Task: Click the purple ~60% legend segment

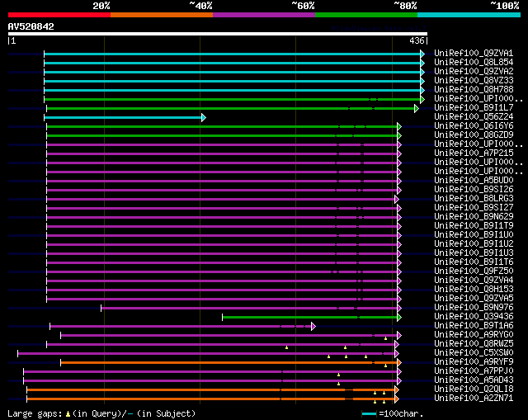Action: pos(264,15)
